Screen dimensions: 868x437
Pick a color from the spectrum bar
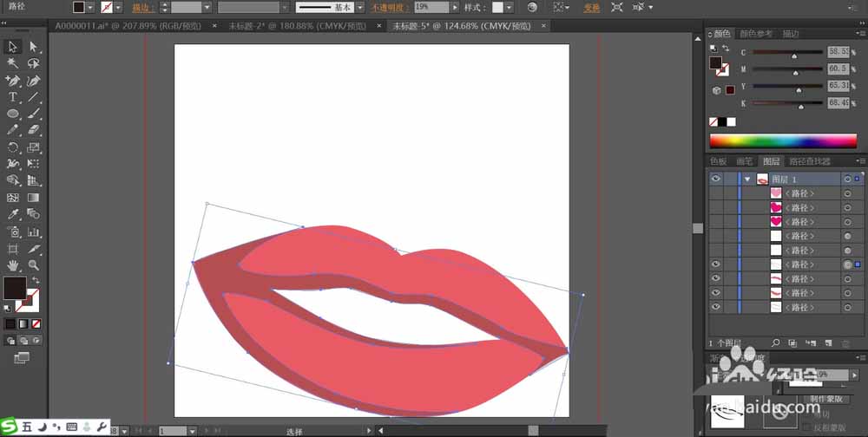[x=783, y=141]
